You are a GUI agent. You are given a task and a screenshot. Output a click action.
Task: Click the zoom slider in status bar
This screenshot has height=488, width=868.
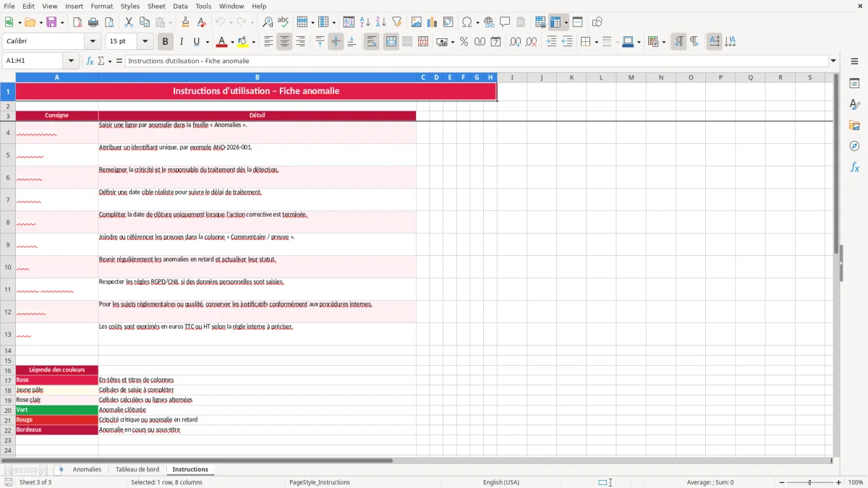click(809, 482)
